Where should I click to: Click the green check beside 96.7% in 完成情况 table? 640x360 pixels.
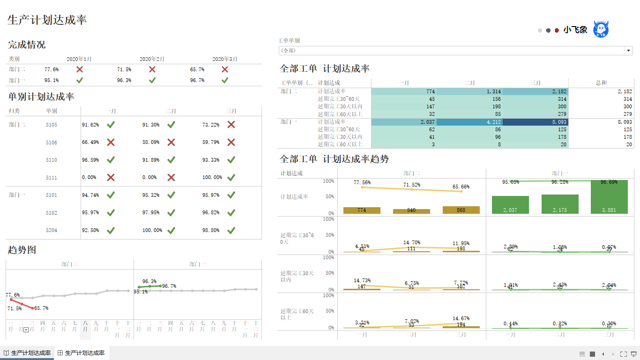[225, 80]
